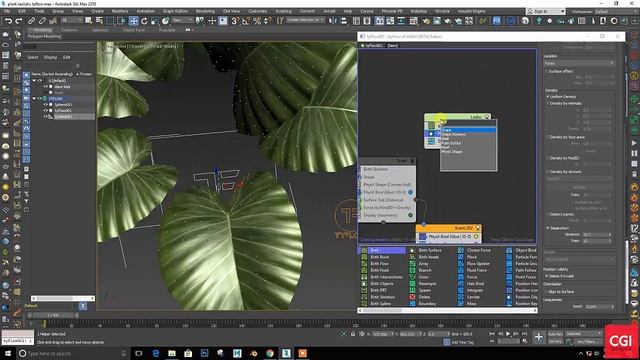
Task: Click the Add Time Tag icon
Action: click(447, 342)
